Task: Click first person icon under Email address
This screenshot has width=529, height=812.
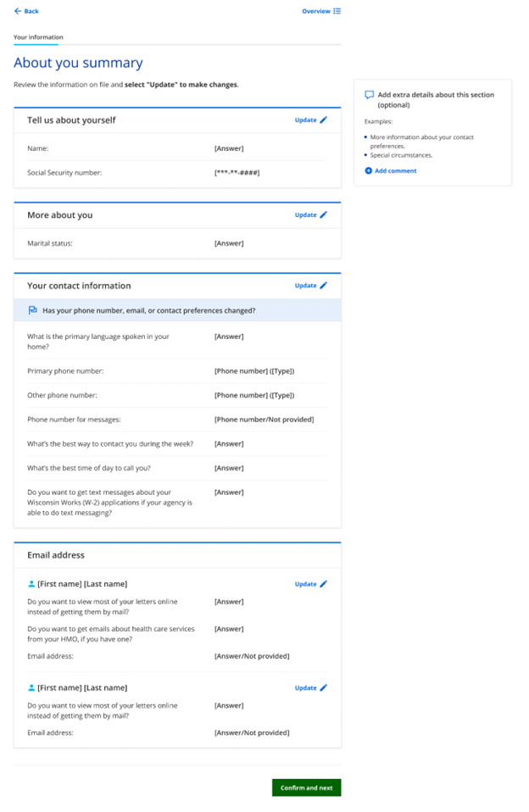Action: [x=31, y=584]
